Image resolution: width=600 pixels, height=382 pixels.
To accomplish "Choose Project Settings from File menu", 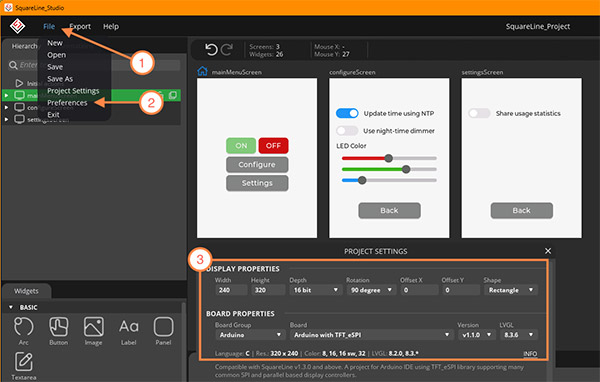I will [x=73, y=91].
